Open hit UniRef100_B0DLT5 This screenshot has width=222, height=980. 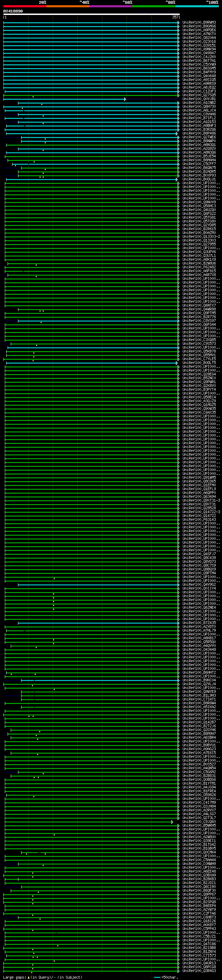[x=199, y=363]
